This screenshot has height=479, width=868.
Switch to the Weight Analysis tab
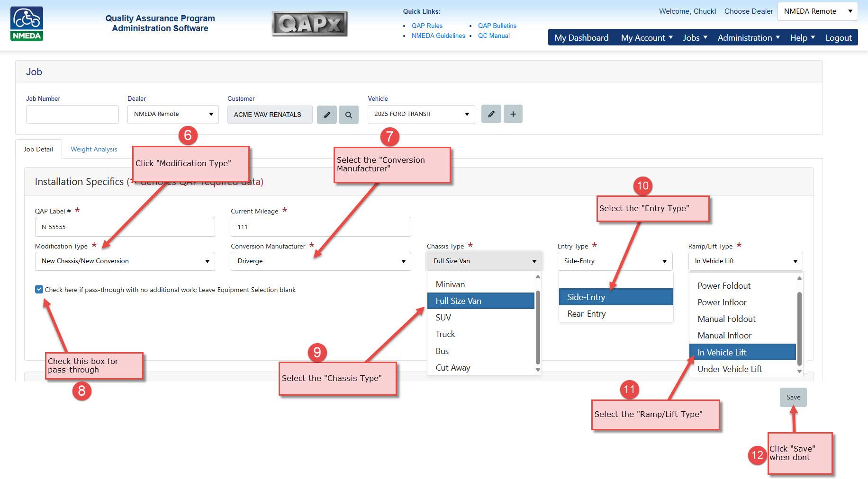pos(94,149)
